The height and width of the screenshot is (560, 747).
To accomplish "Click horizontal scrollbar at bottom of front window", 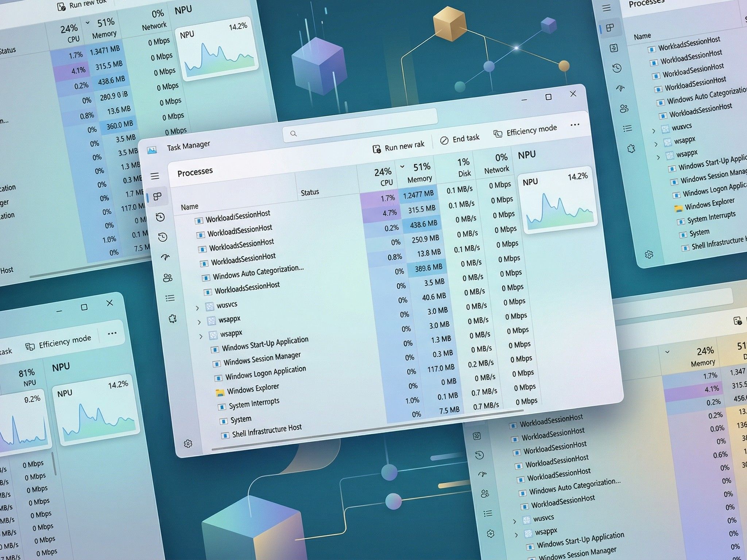I will tap(367, 430).
